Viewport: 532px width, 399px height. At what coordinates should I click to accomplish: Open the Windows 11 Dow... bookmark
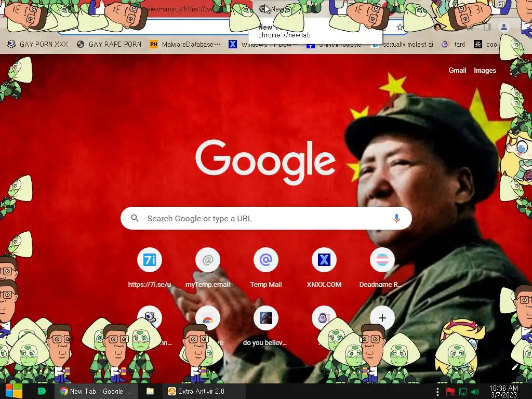tap(263, 44)
